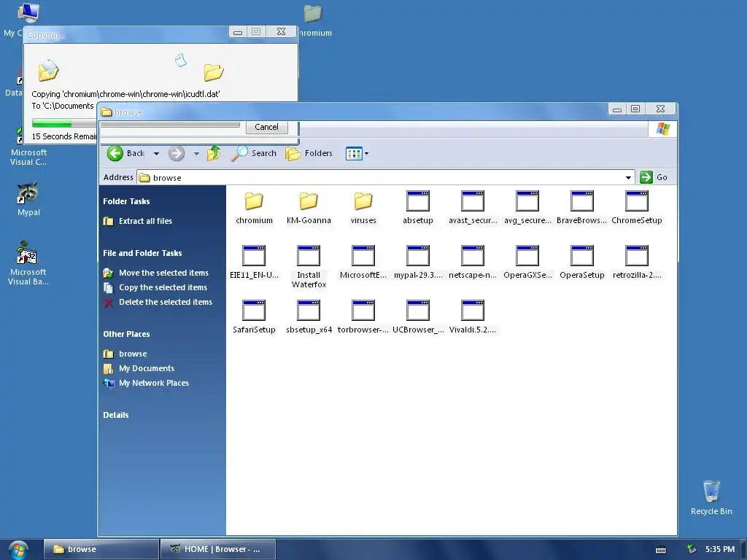The image size is (747, 560).
Task: Select the netscape-n... file
Action: tap(473, 262)
